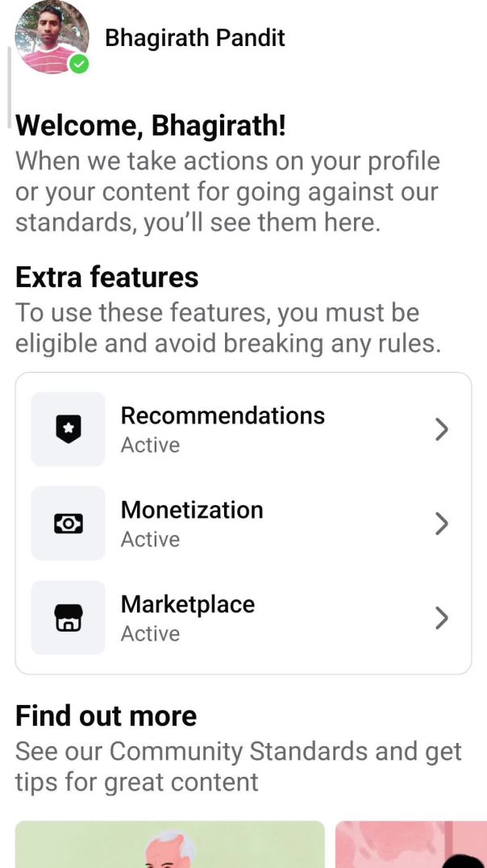This screenshot has height=868, width=487.
Task: Tap the Recommendations Active status text
Action: (x=150, y=445)
